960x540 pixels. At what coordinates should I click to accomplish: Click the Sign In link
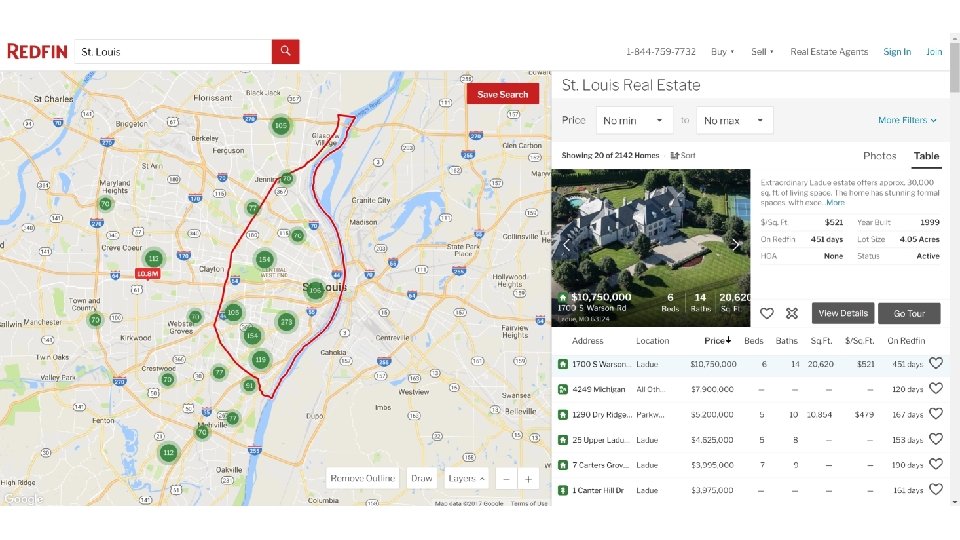[897, 52]
